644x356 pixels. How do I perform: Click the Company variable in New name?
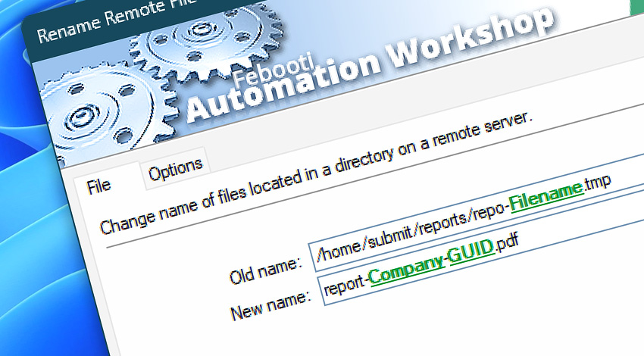[x=406, y=269]
